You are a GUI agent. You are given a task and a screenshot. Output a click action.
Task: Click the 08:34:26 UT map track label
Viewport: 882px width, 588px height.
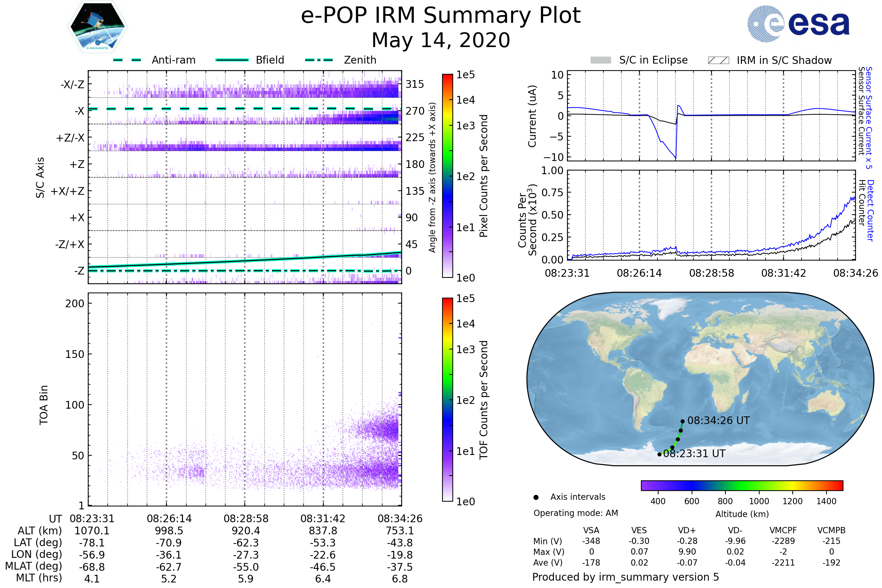718,421
